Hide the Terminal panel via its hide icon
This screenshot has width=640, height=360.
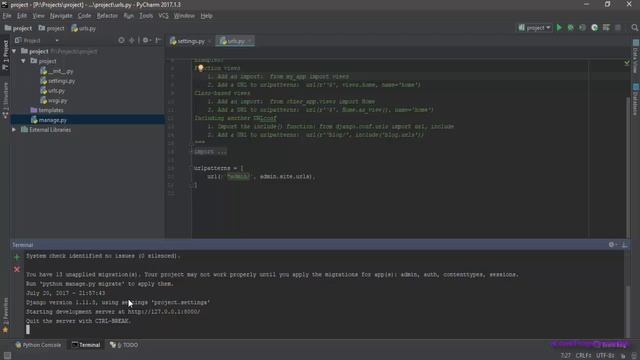coord(624,244)
